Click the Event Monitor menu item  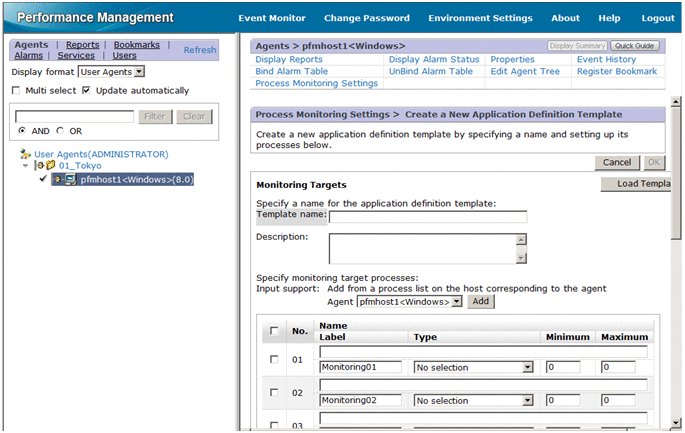272,18
